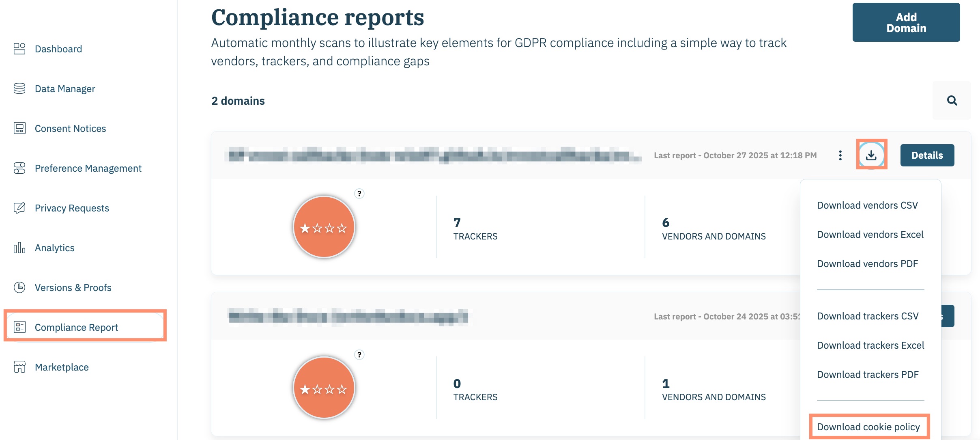This screenshot has height=440, width=980.
Task: Open Details for the first domain
Action: tap(927, 155)
